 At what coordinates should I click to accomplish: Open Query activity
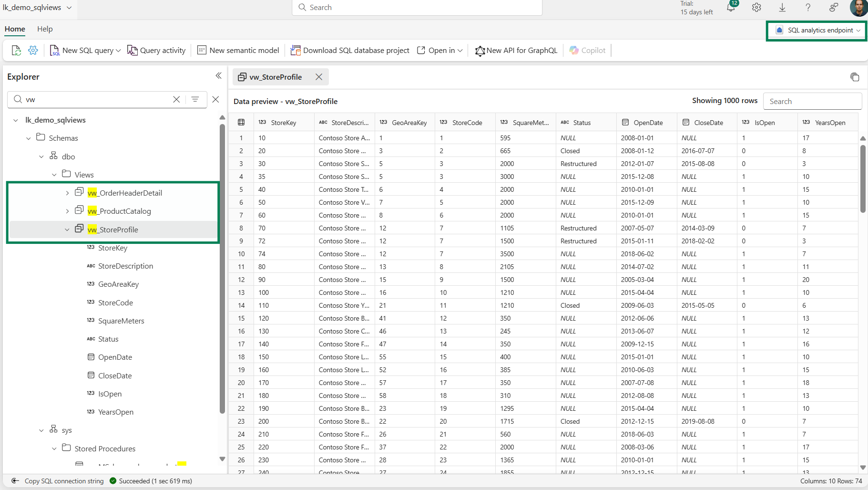pyautogui.click(x=156, y=50)
